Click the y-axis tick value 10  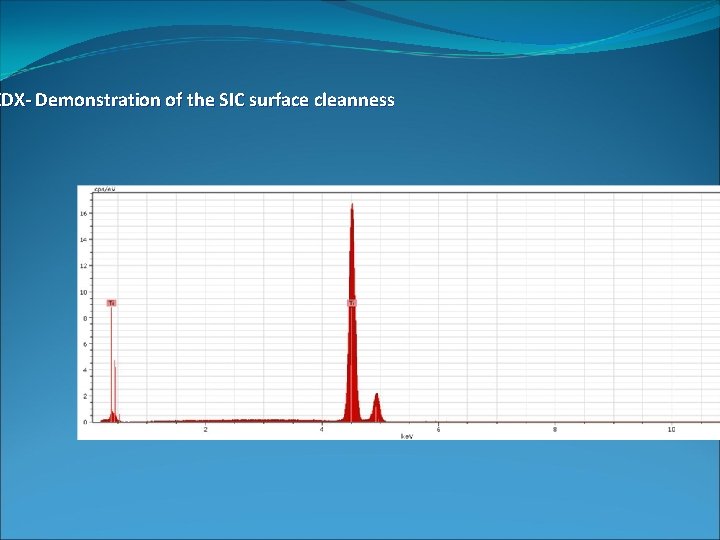pos(84,292)
